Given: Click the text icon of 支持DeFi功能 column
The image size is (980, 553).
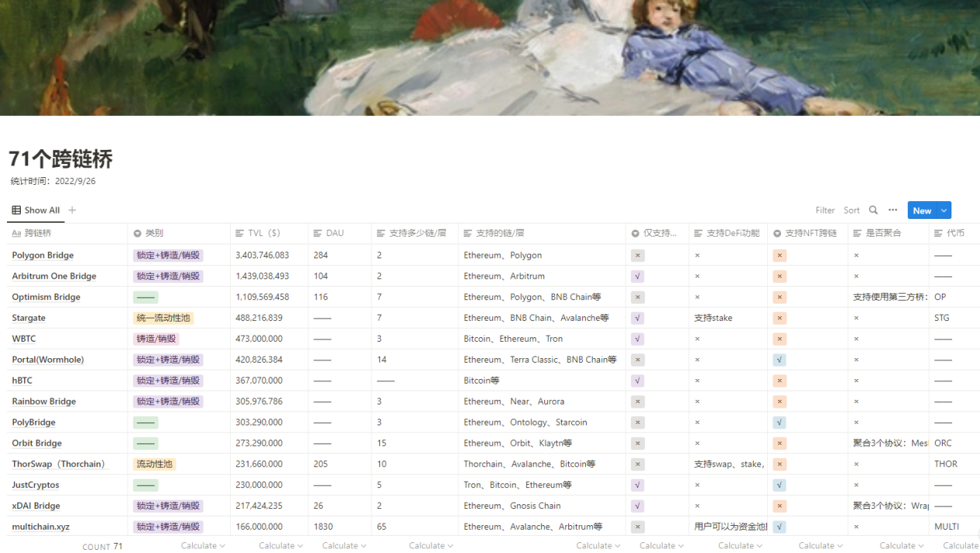Looking at the screenshot, I should tap(698, 233).
